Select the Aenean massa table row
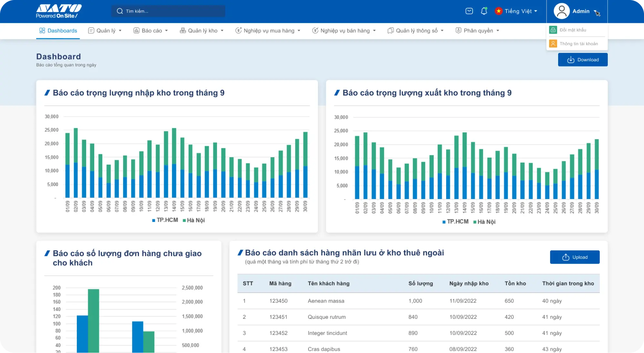 pos(418,301)
